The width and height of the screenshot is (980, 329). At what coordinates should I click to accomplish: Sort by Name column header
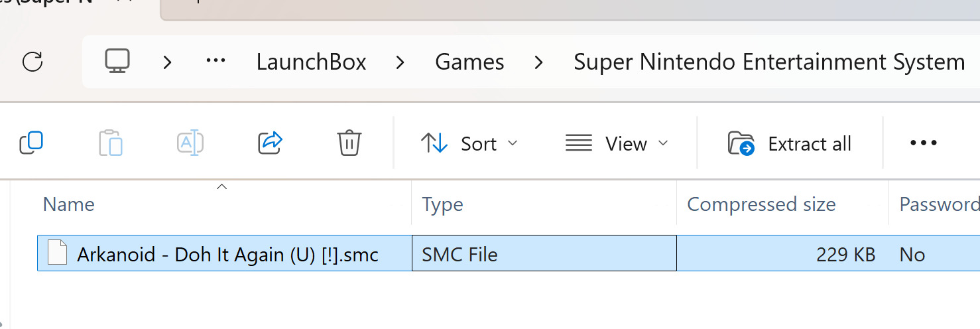pyautogui.click(x=224, y=204)
